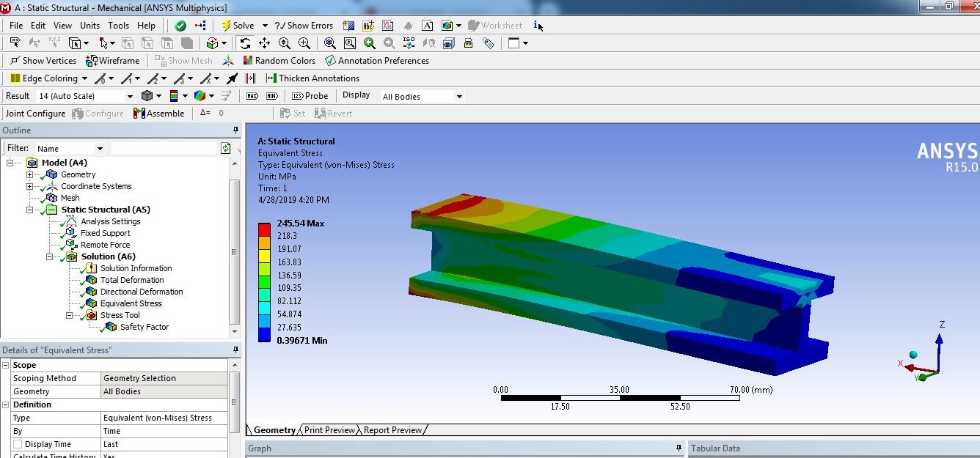Click the red color in stress legend
This screenshot has width=980, height=458.
[264, 229]
